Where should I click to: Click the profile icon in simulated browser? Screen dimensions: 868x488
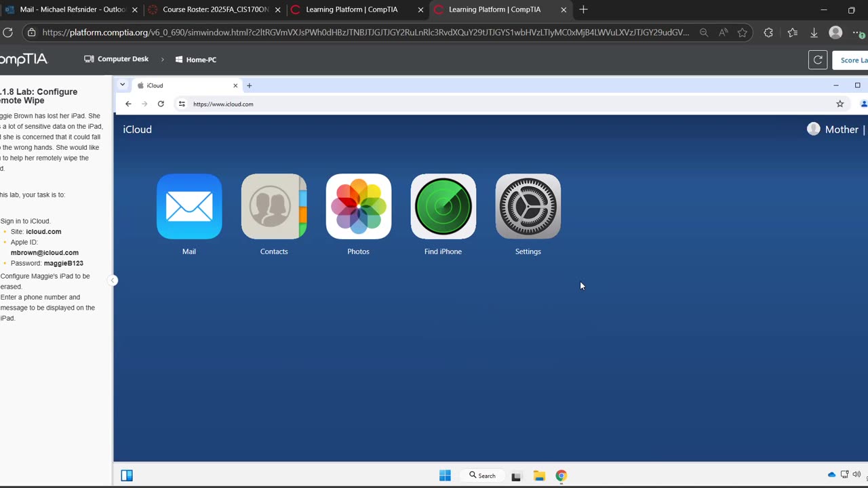tap(863, 104)
